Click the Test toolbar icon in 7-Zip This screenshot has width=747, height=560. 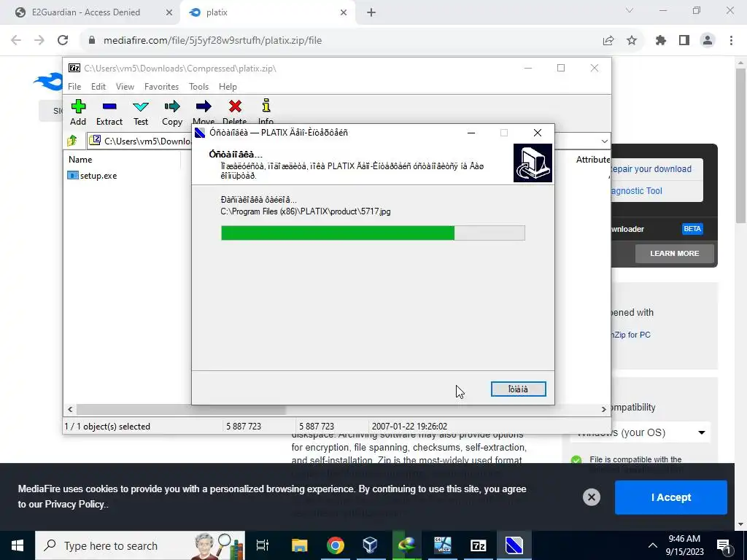coord(141,106)
